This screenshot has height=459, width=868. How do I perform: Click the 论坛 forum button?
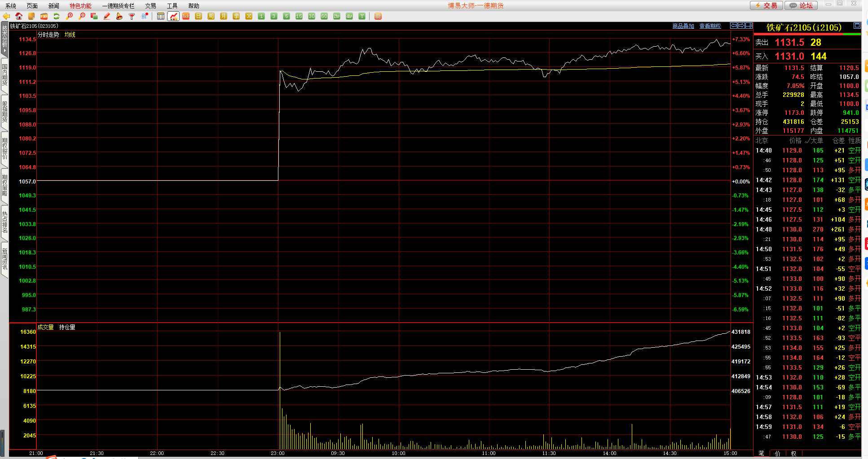pos(802,5)
